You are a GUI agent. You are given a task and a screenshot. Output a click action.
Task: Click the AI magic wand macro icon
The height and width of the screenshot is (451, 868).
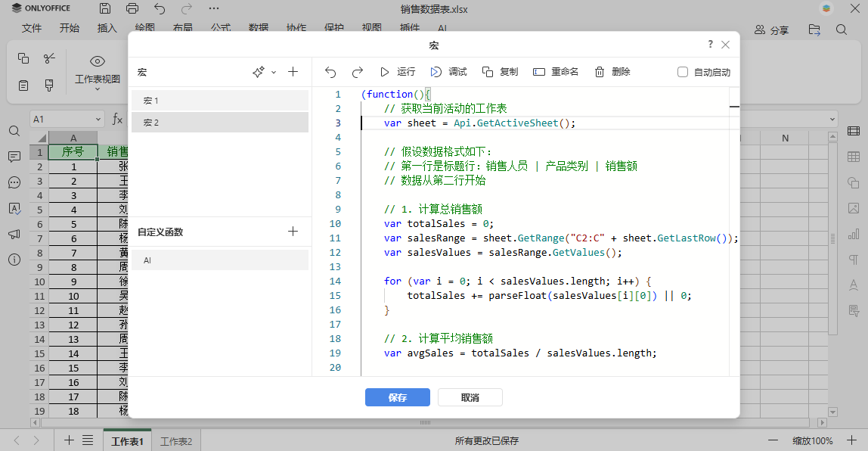click(259, 72)
